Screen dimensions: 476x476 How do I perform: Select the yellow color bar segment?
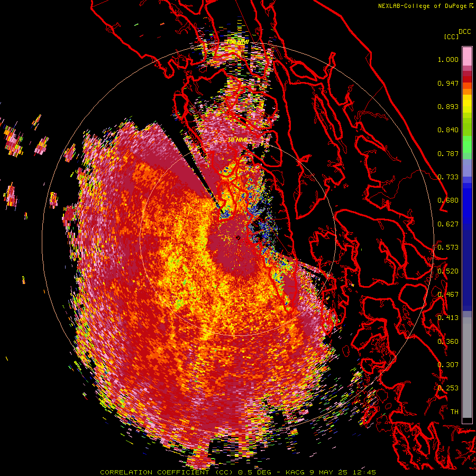point(467,104)
